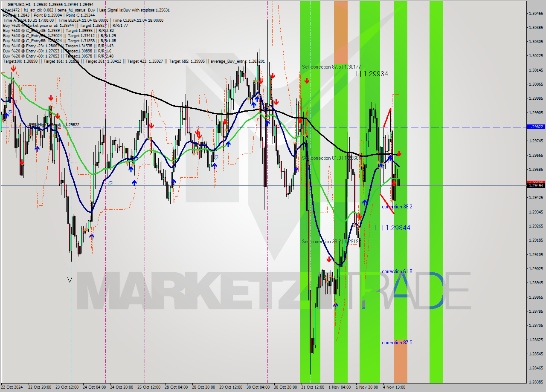
Task: Click price axis value 1.28785
Action: click(x=536, y=311)
